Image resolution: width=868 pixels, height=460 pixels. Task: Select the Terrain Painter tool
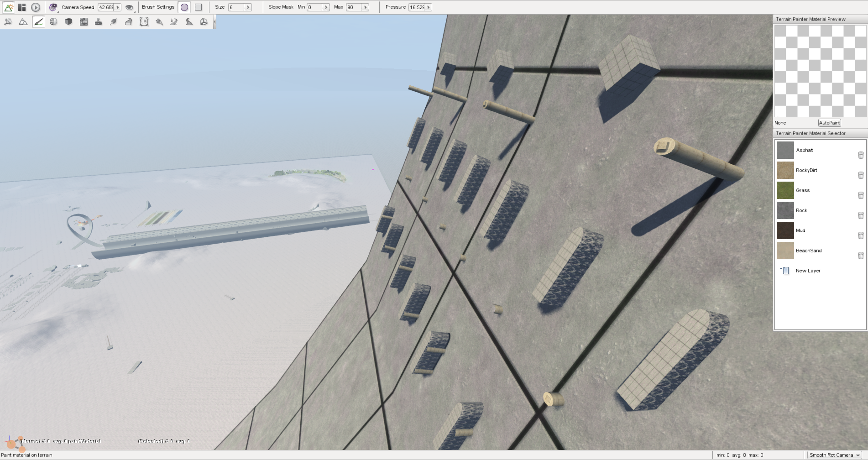[x=38, y=21]
